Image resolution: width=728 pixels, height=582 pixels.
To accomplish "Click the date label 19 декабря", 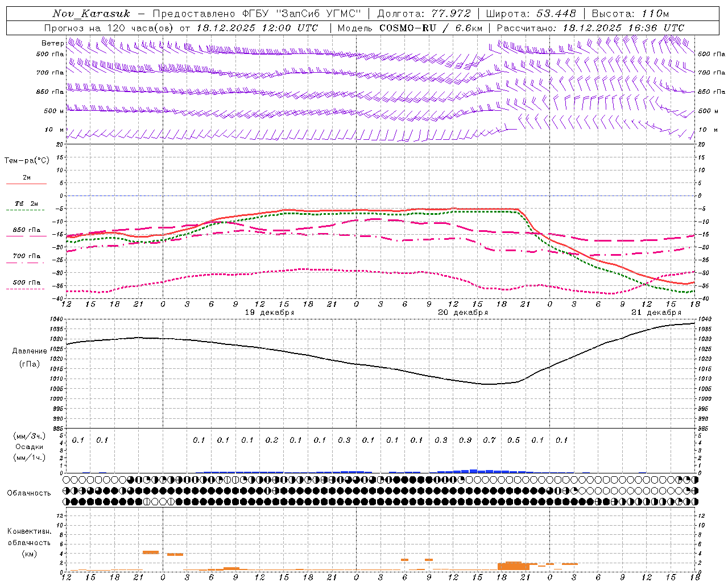I will tap(270, 313).
